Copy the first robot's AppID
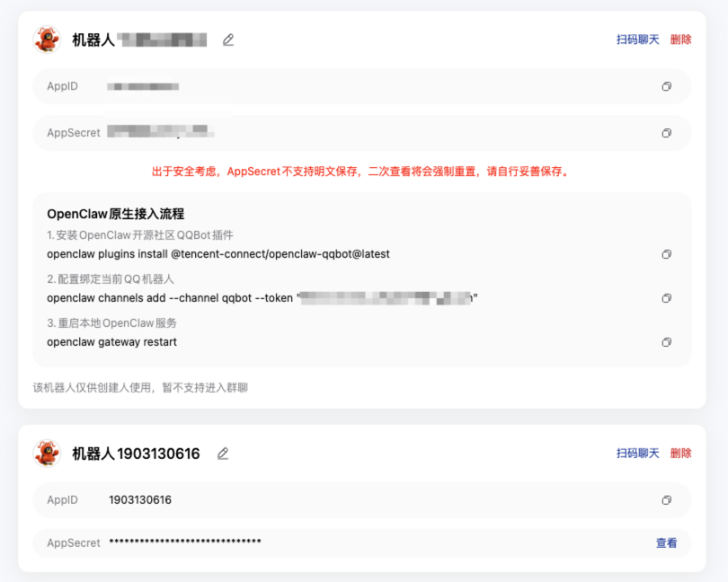Screen dimensions: 728x582 (x=666, y=85)
